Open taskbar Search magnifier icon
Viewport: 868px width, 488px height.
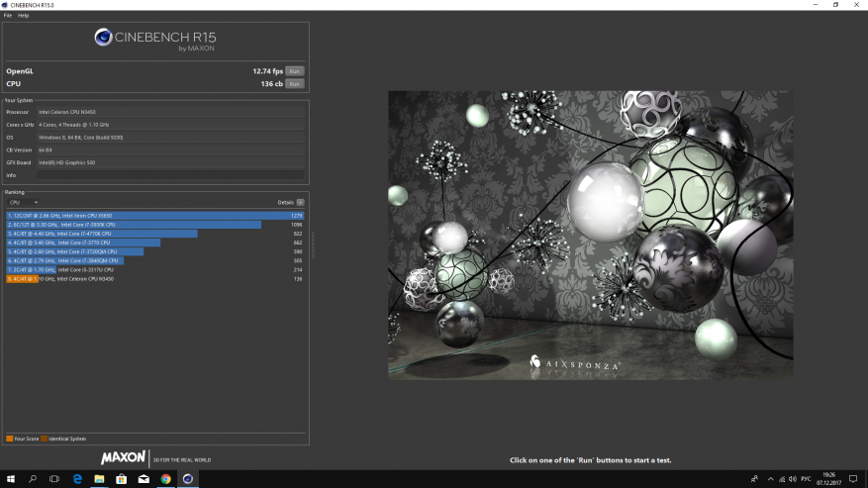tap(33, 479)
